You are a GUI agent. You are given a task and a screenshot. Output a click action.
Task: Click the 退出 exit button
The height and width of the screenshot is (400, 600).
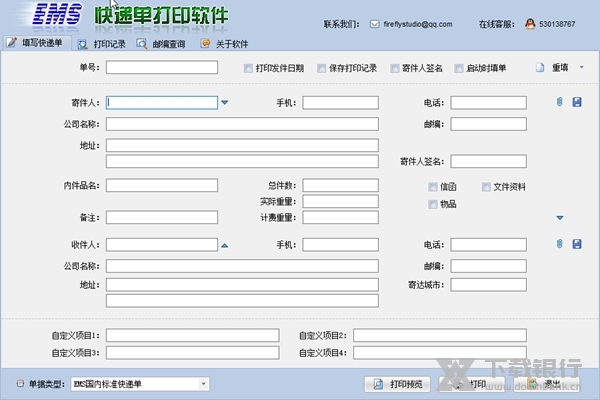tap(547, 384)
